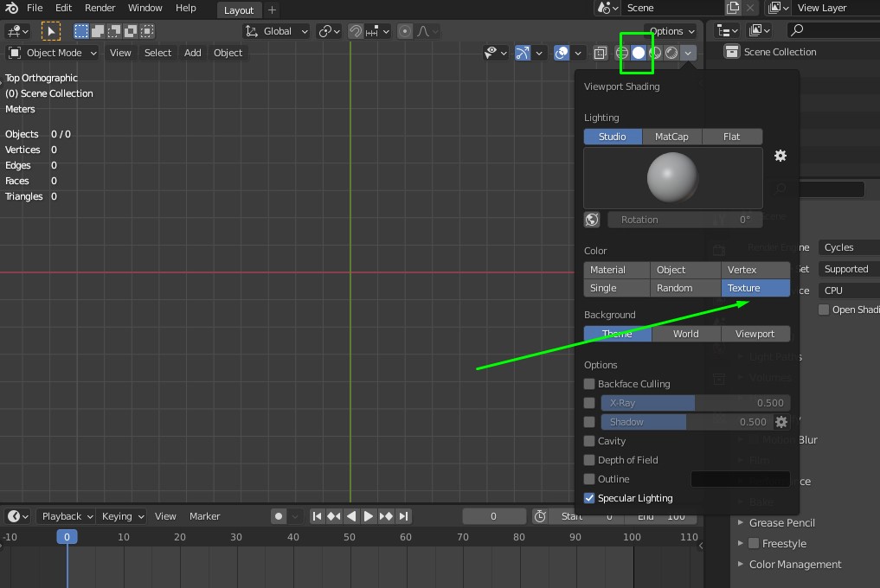The image size is (880, 588).
Task: Switch to the Layout workspace tab
Action: pos(239,10)
